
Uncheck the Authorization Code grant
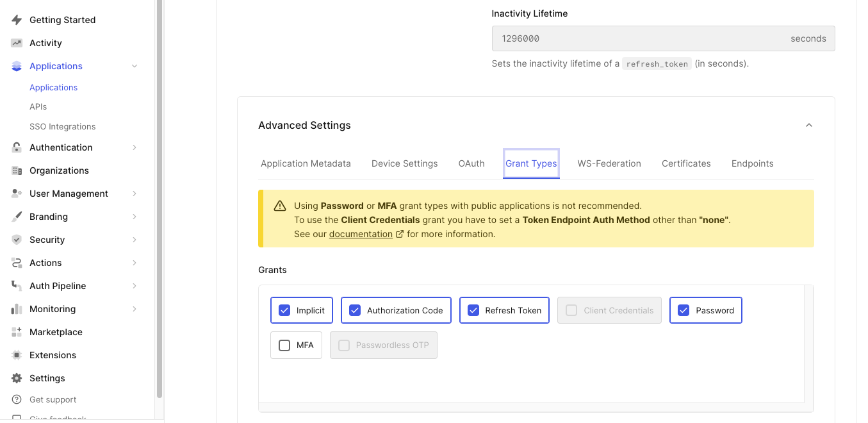click(355, 310)
